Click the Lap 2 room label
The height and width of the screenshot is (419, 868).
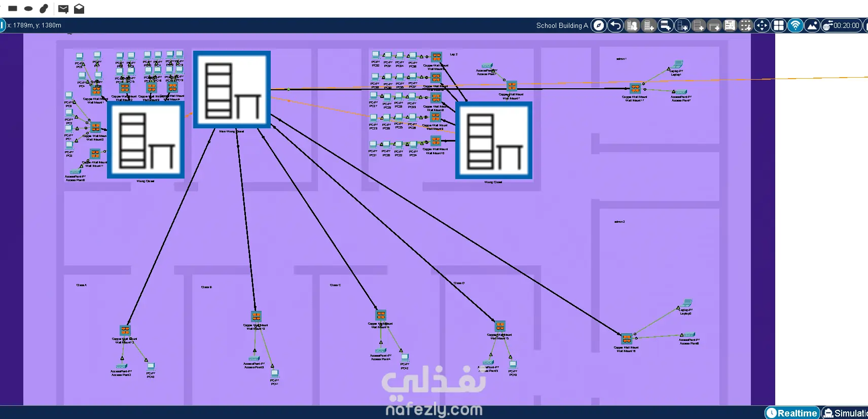pos(453,54)
